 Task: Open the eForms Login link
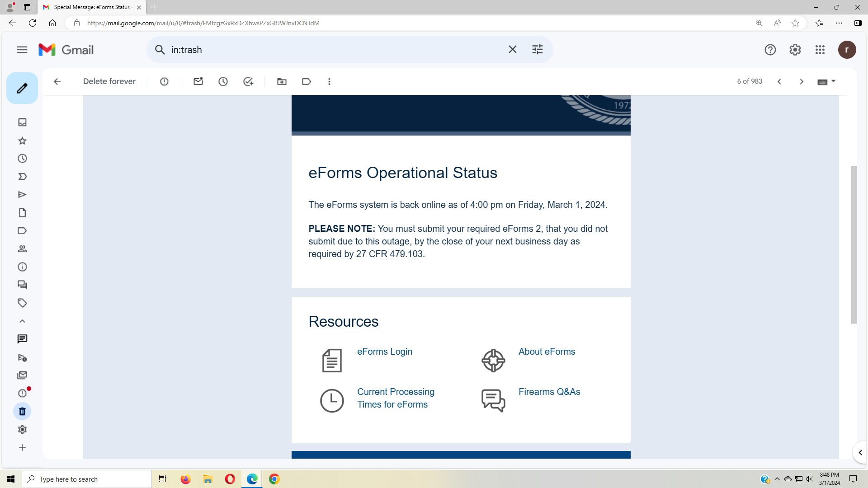click(384, 352)
